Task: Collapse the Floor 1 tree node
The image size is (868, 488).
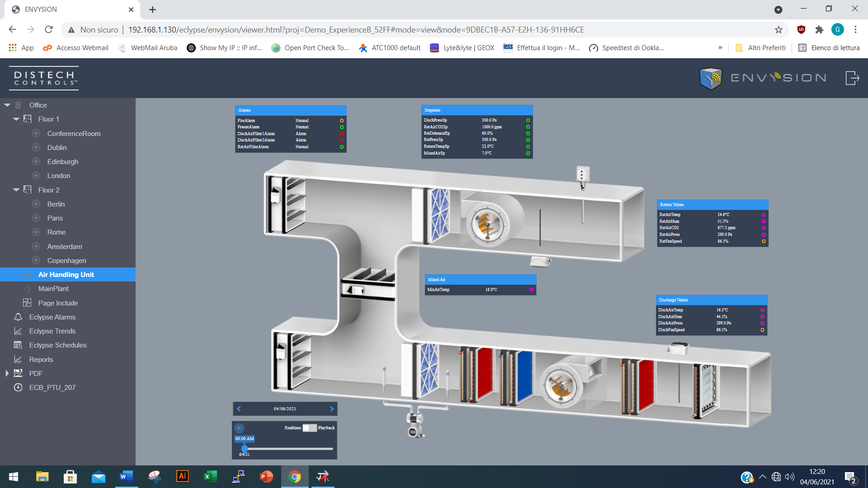Action: (x=16, y=119)
